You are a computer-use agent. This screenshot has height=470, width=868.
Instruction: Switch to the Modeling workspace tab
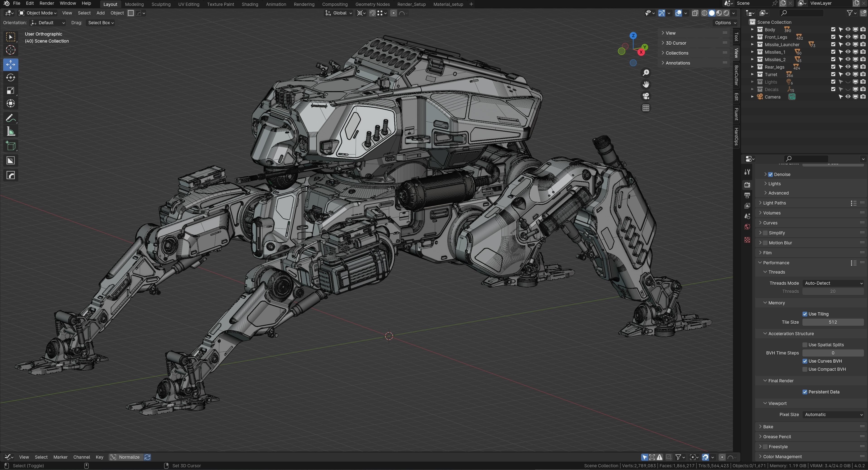(134, 4)
